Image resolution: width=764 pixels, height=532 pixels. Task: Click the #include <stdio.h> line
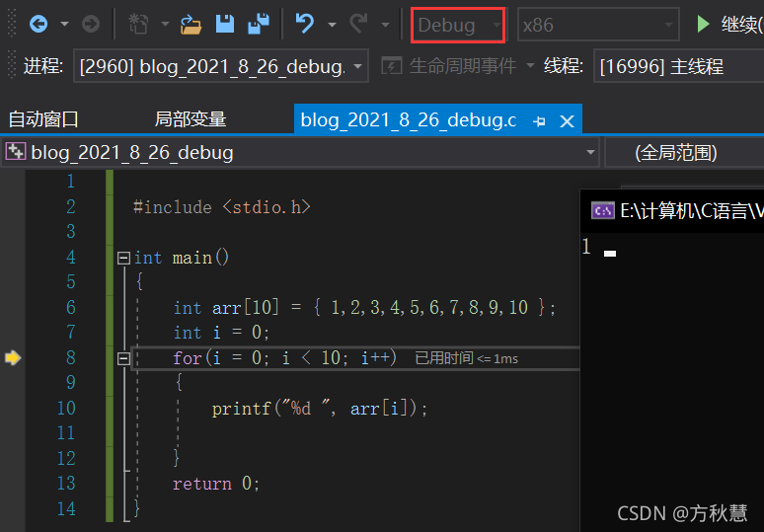tap(222, 207)
